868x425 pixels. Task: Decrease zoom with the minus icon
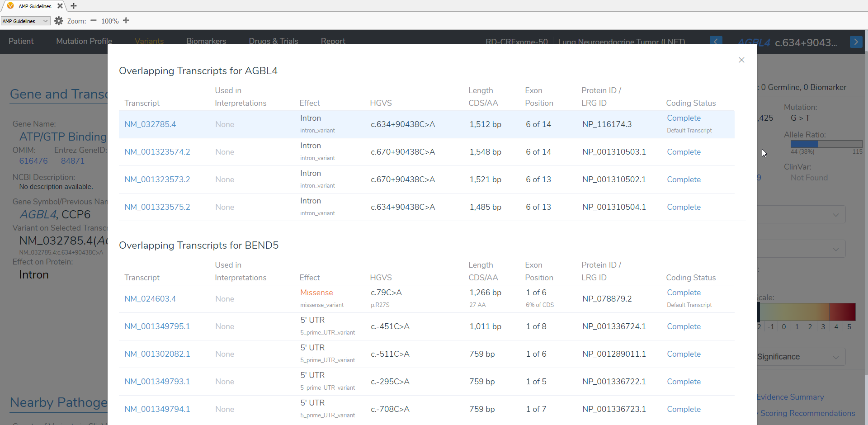[94, 21]
